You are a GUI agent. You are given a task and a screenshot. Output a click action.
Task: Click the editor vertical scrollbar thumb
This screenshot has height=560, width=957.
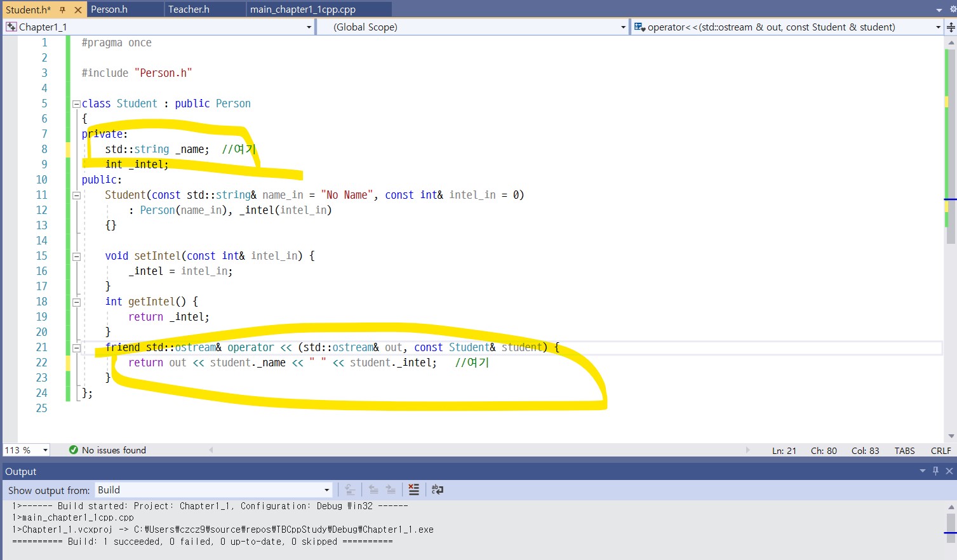point(951,146)
